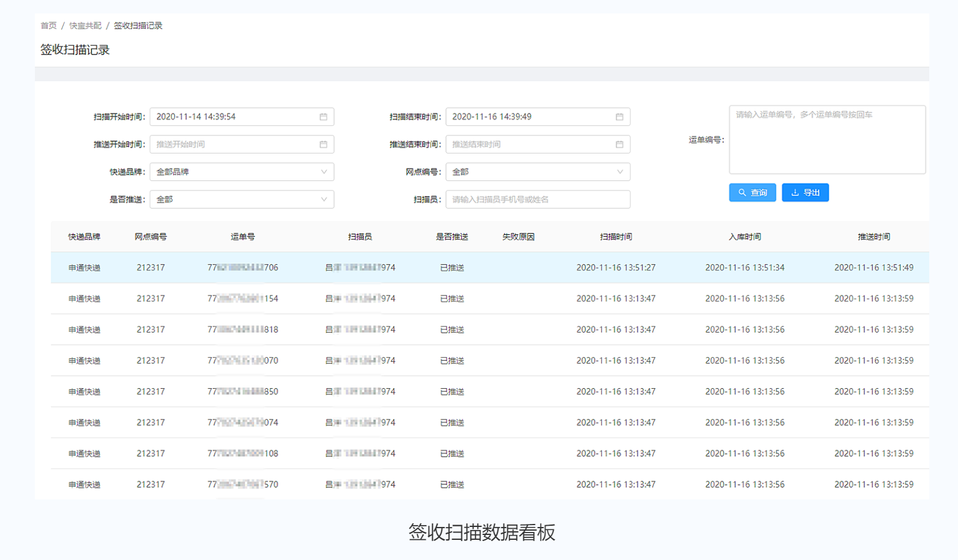This screenshot has height=560, width=958.
Task: Open calendar icon for 推送结束时间
Action: coord(619,144)
